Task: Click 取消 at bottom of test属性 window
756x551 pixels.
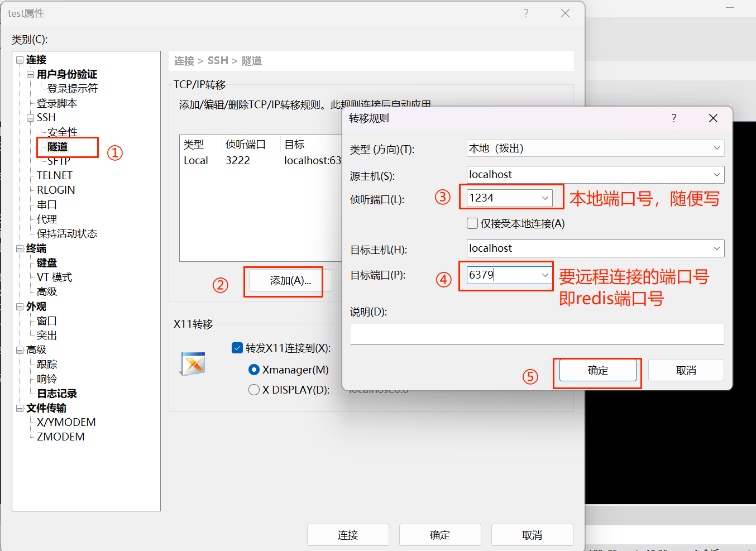Action: [532, 535]
